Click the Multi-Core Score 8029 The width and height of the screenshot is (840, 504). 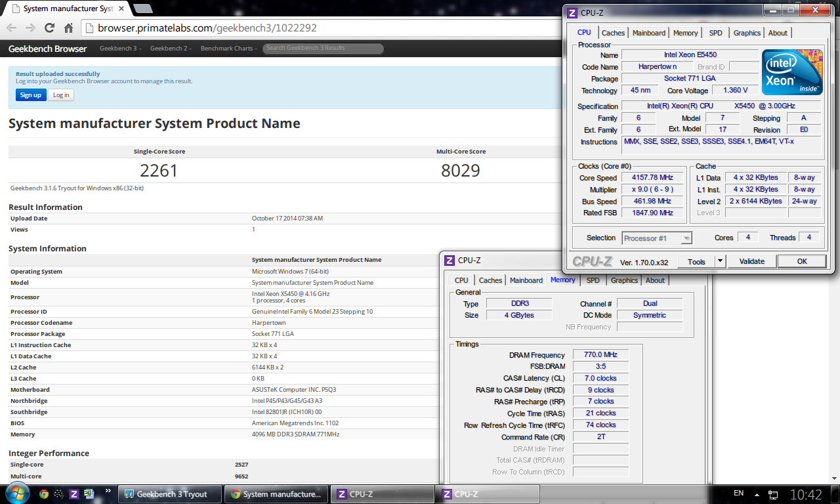click(461, 171)
